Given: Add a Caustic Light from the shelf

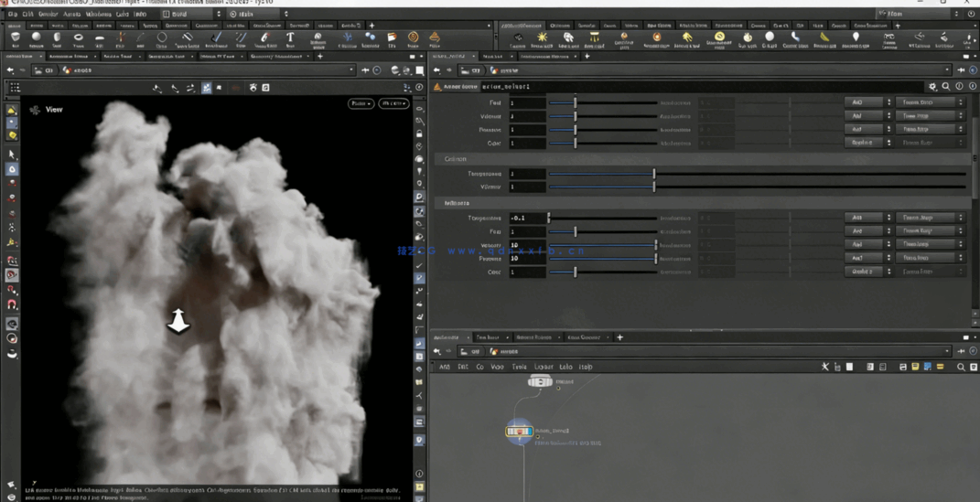Looking at the screenshot, I should [795, 40].
